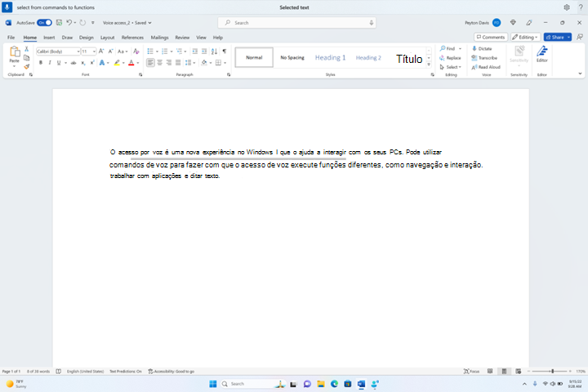
Task: Toggle show paragraph marks
Action: [x=225, y=51]
